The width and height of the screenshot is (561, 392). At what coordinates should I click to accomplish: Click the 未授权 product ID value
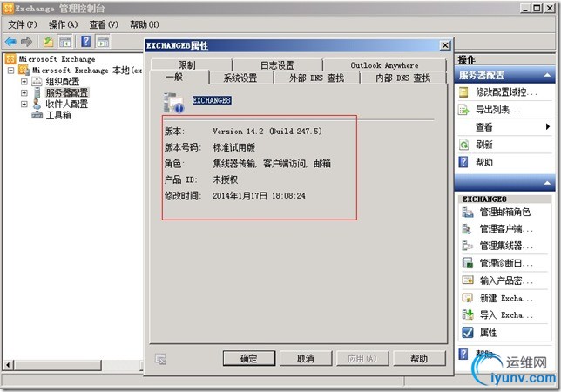(x=226, y=179)
